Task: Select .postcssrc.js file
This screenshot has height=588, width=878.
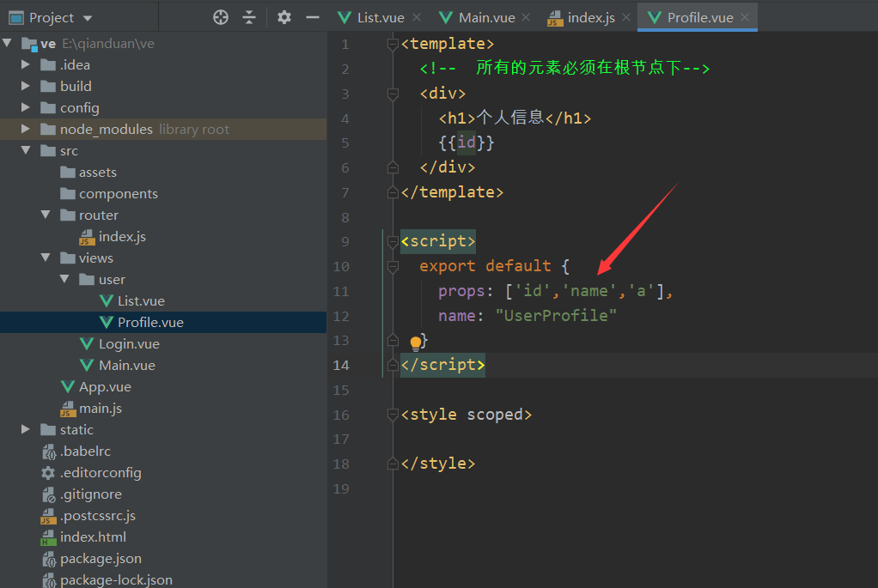Action: 97,516
